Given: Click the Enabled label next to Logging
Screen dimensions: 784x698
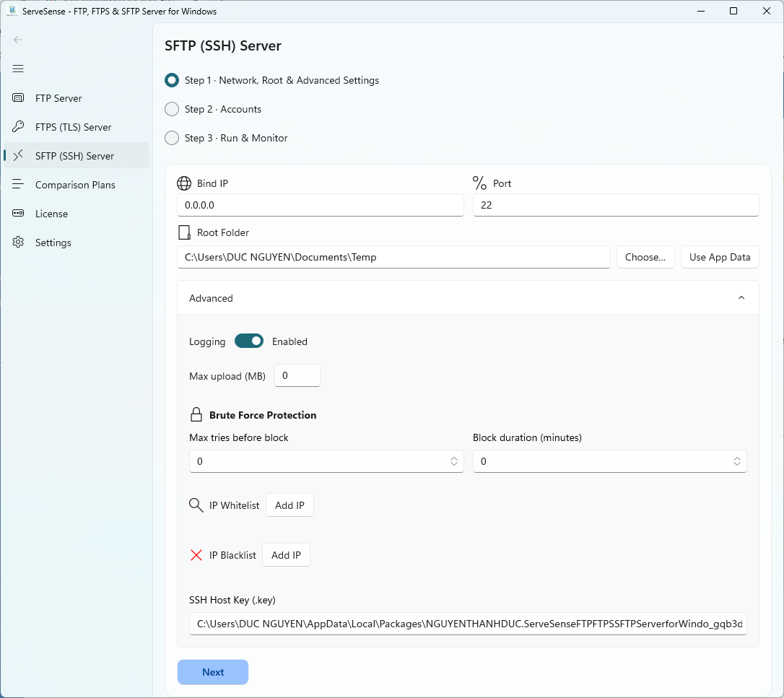Looking at the screenshot, I should (289, 341).
